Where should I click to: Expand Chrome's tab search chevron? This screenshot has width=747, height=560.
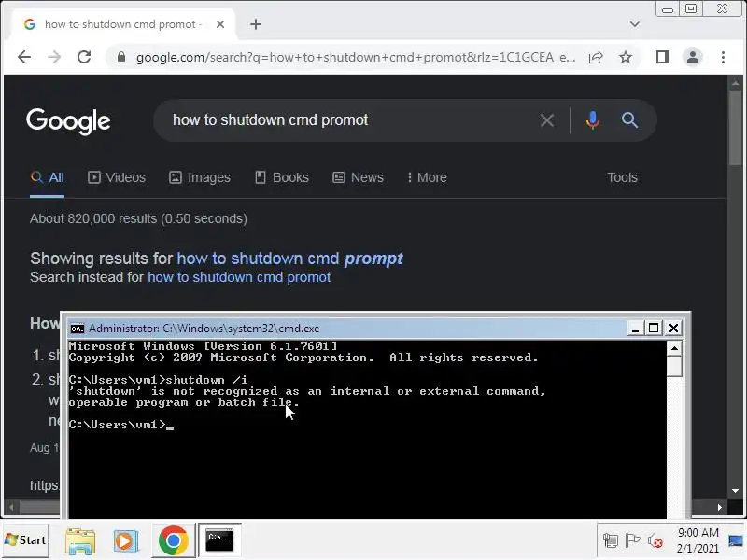(635, 24)
